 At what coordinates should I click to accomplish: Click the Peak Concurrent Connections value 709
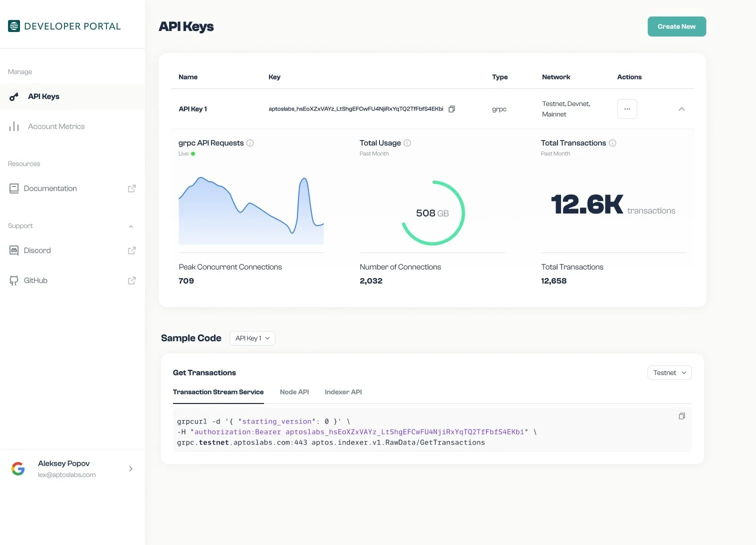[186, 281]
